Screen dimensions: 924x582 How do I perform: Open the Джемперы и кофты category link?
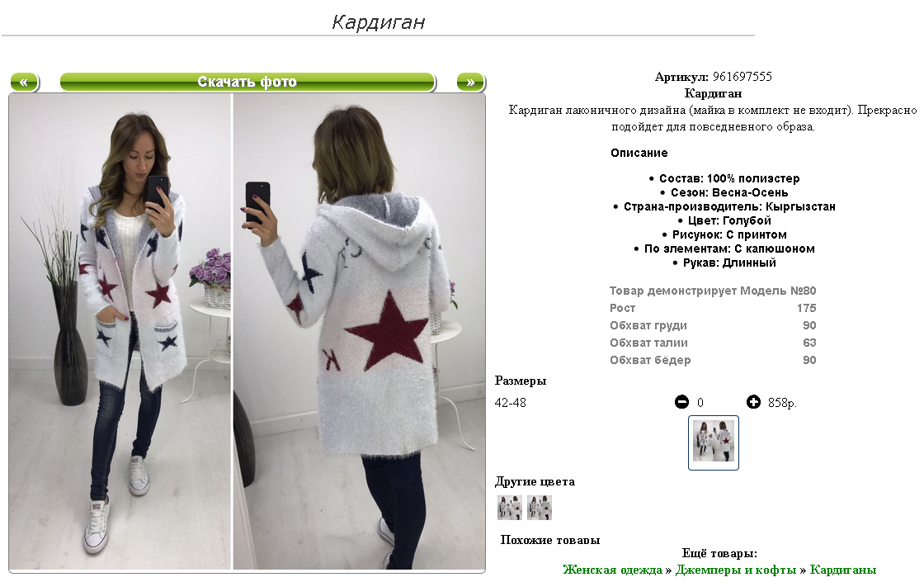click(x=735, y=570)
